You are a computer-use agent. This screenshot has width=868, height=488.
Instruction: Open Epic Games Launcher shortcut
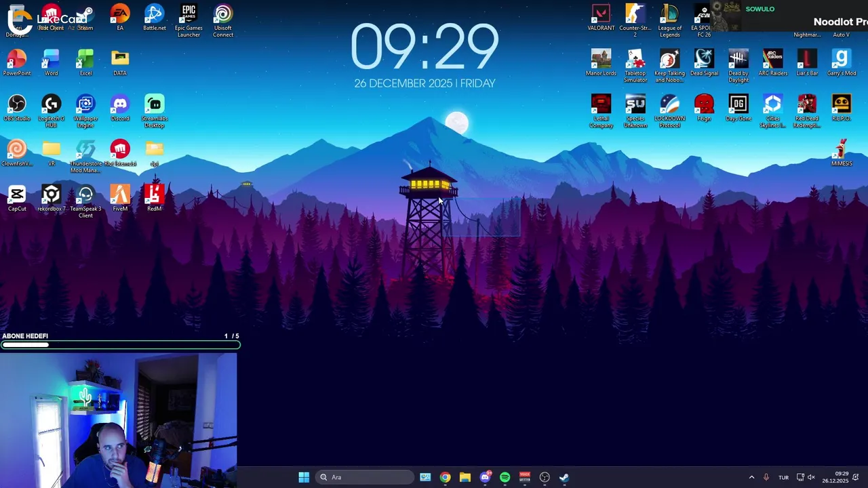(189, 21)
